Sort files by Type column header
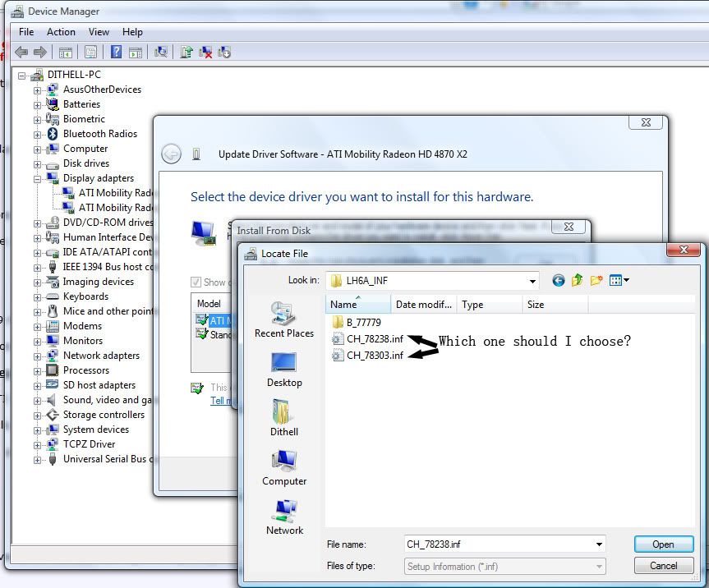 [490, 304]
